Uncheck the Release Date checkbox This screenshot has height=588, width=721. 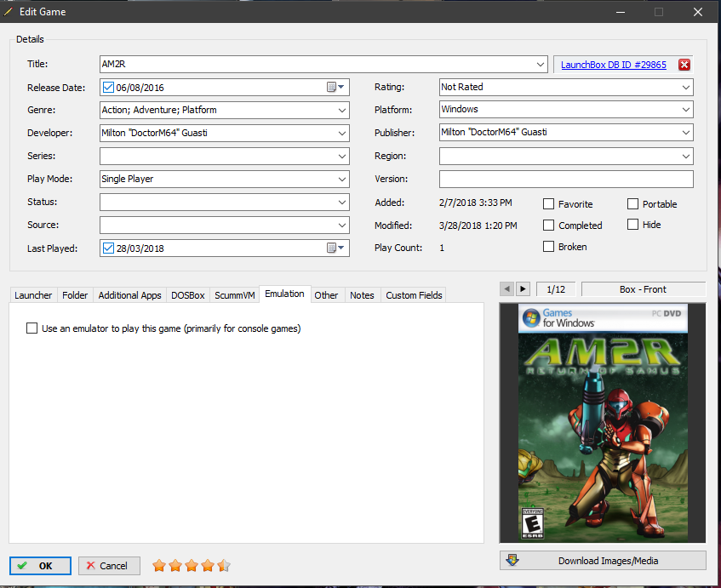tap(108, 88)
